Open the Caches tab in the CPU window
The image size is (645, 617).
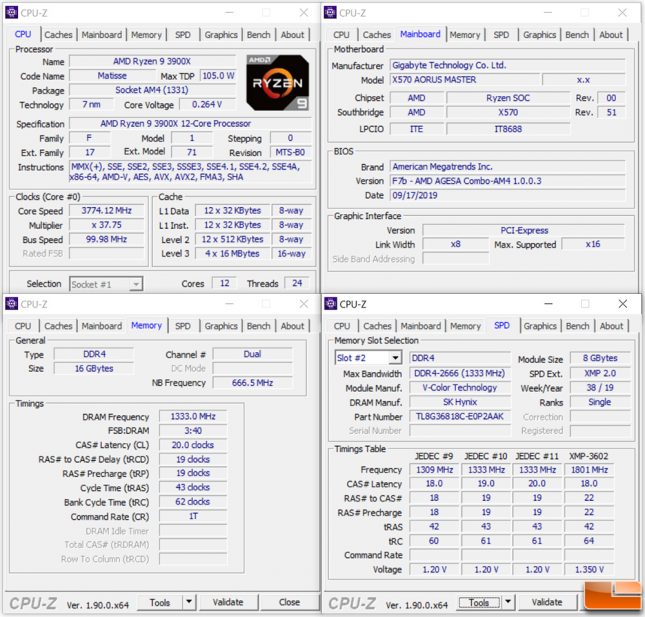coord(58,35)
